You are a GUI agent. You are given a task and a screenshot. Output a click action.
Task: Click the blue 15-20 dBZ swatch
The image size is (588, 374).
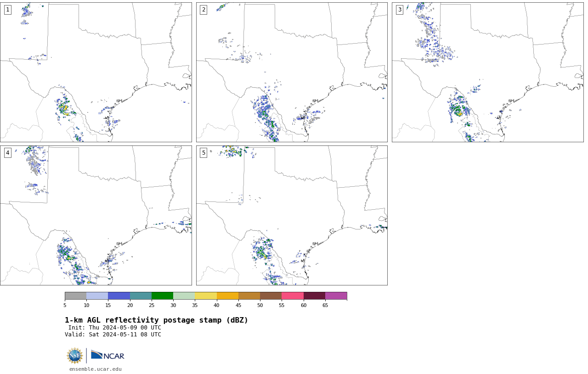(x=119, y=296)
